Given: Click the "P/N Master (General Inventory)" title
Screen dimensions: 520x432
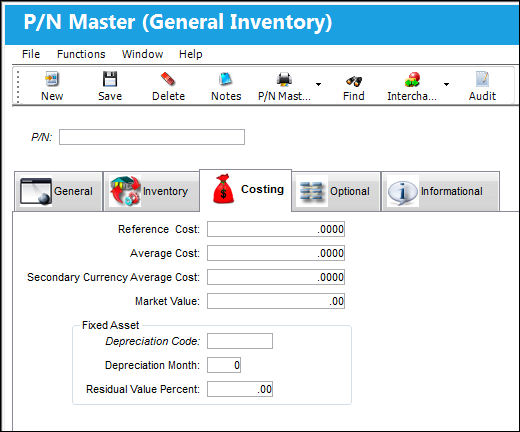Looking at the screenshot, I should coord(178,22).
